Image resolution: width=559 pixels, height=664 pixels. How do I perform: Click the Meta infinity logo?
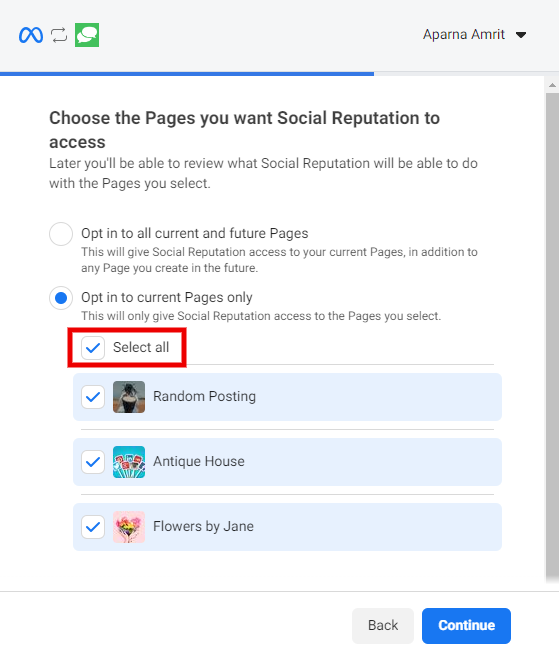(x=31, y=35)
